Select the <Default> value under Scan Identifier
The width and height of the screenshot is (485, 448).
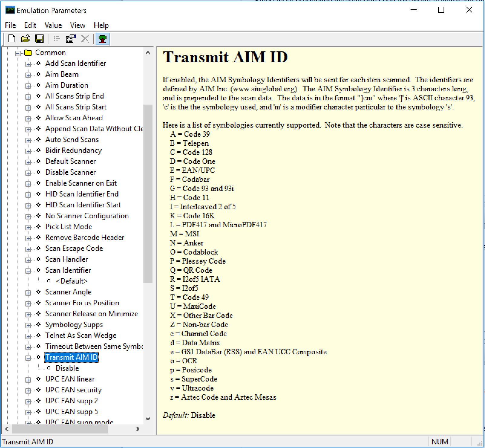coord(71,281)
